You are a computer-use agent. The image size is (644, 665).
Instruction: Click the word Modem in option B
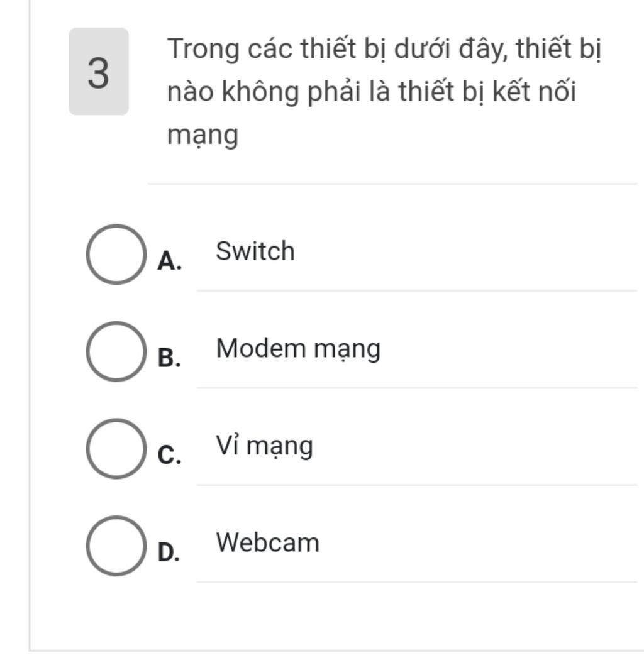[260, 348]
